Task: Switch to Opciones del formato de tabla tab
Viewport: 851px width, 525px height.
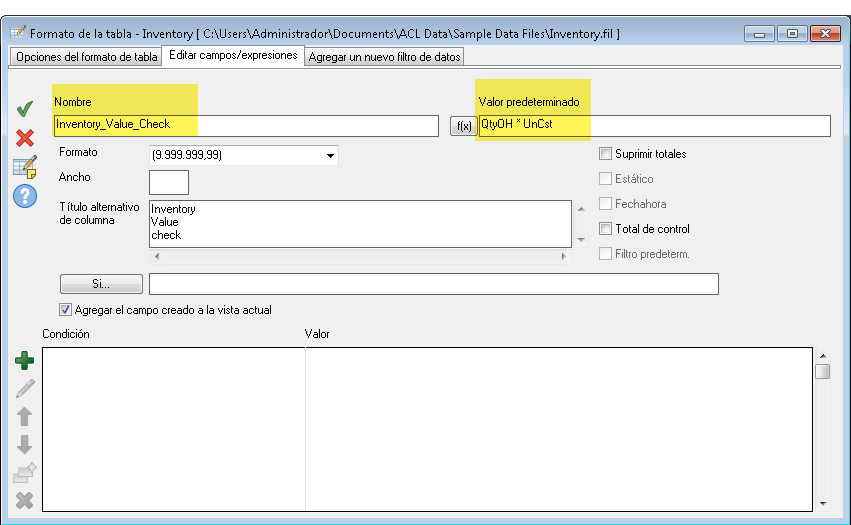Action: pyautogui.click(x=87, y=57)
